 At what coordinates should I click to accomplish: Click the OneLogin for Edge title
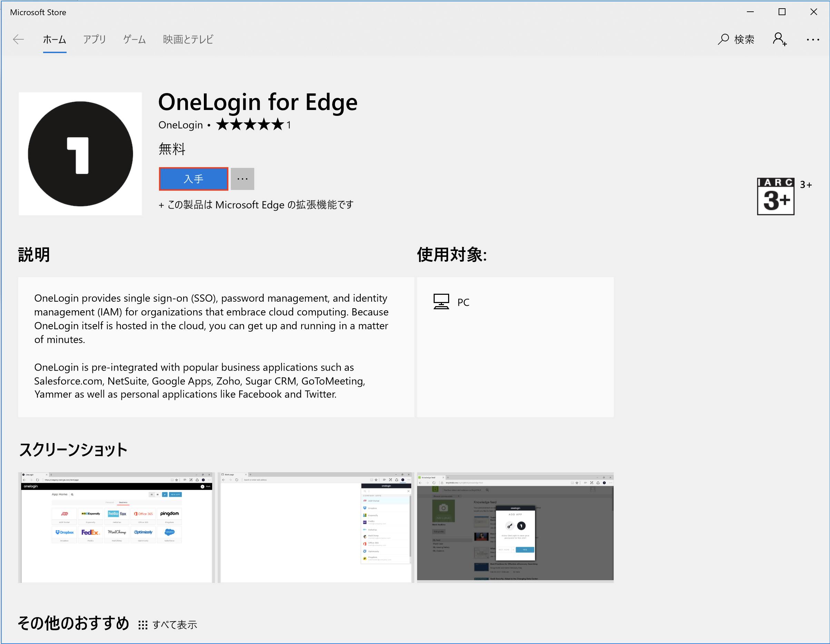click(258, 102)
